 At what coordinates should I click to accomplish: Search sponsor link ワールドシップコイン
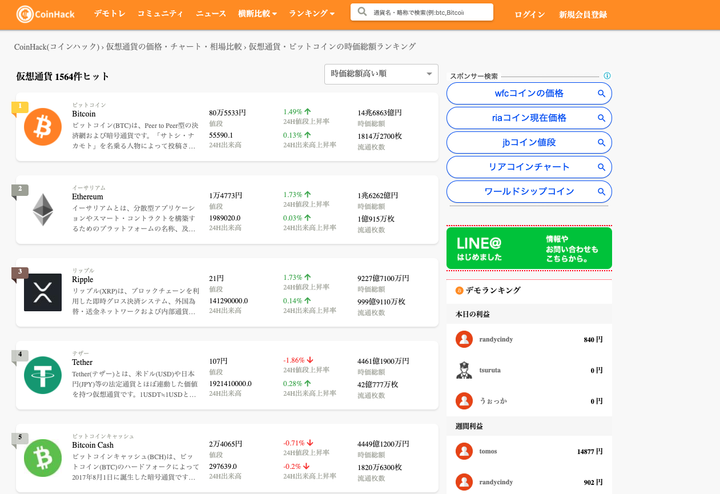pyautogui.click(x=529, y=191)
